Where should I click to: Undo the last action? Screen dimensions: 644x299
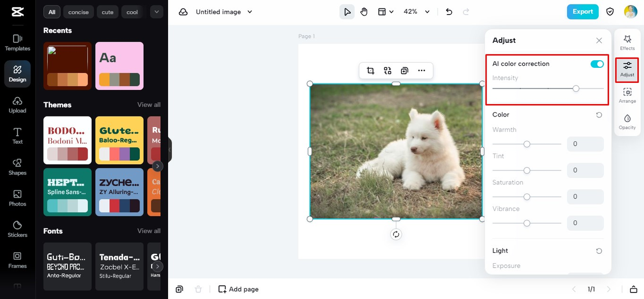pos(449,12)
